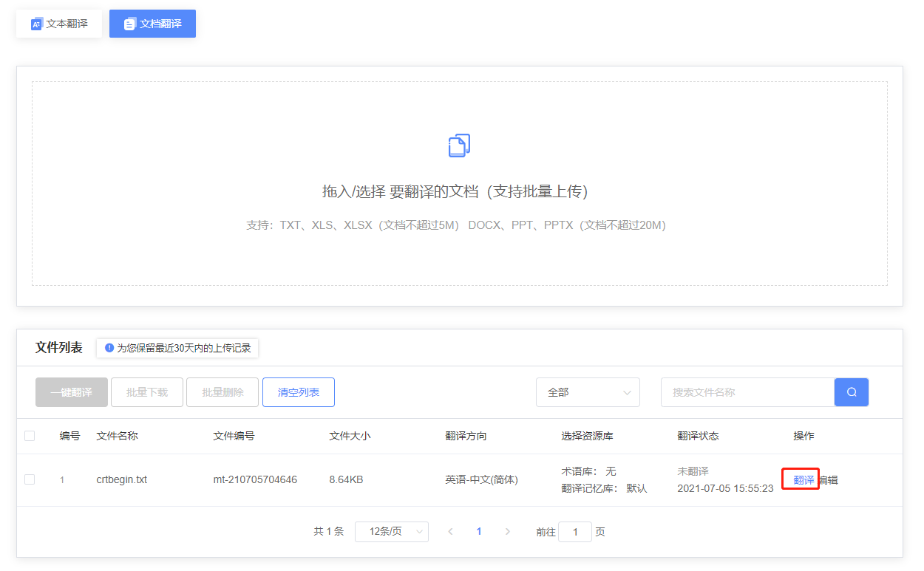Click the blue info icon beside retention notice
The height and width of the screenshot is (571, 924).
[109, 348]
